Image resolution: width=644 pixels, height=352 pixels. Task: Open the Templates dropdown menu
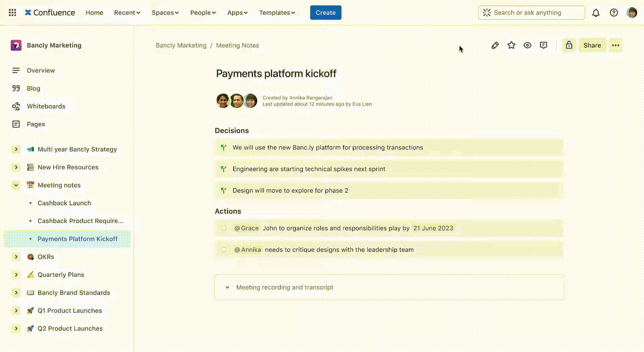[277, 12]
